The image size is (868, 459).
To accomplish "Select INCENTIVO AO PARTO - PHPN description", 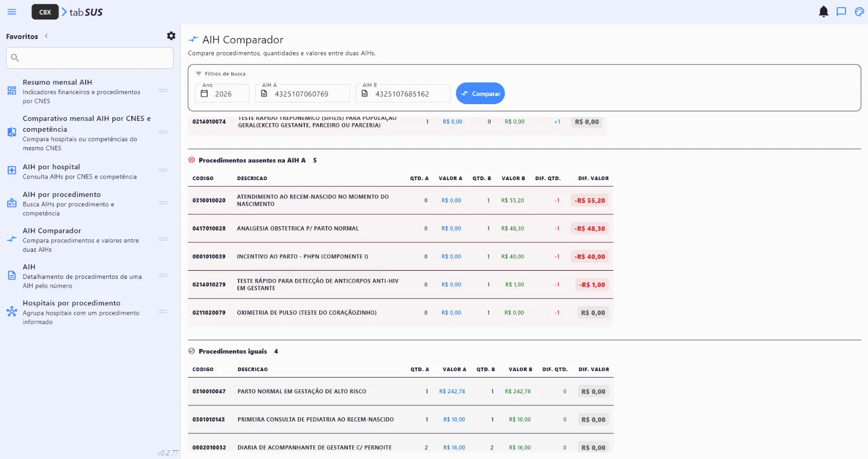I will [303, 257].
